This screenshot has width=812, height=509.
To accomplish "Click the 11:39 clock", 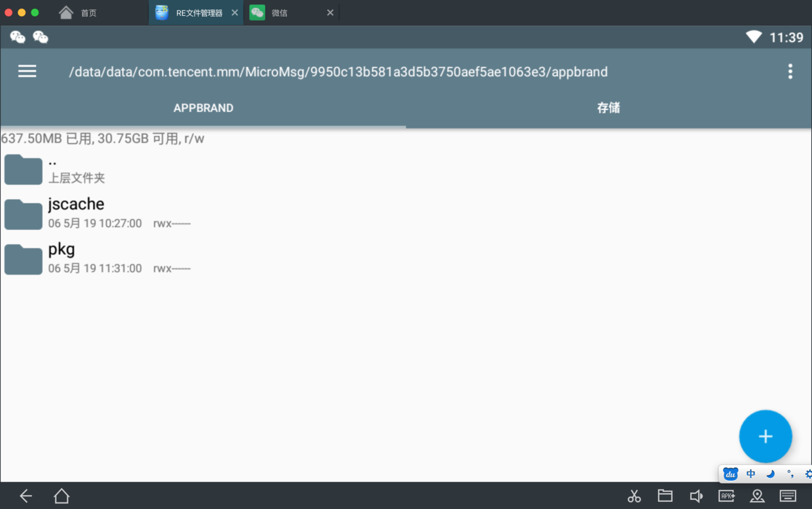I will tap(786, 37).
